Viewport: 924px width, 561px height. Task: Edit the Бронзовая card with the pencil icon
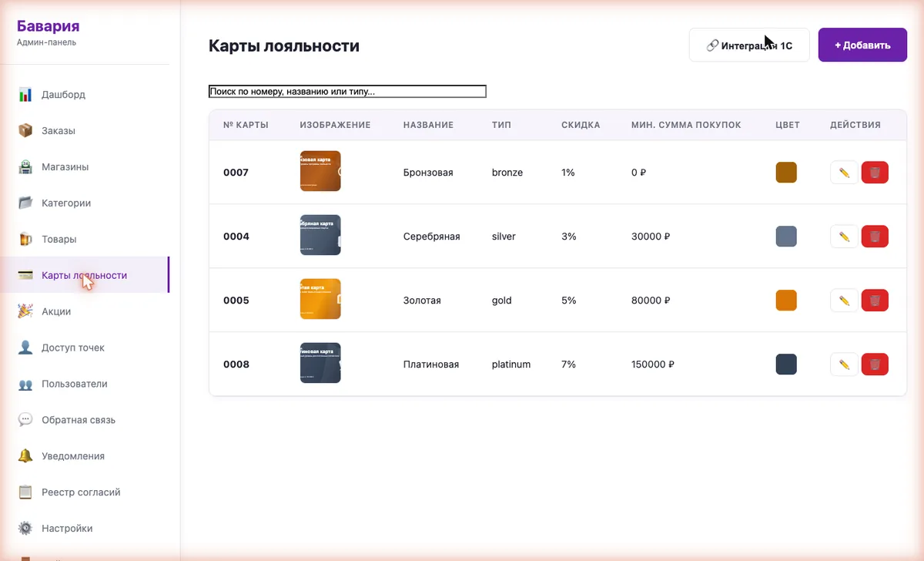[844, 173]
